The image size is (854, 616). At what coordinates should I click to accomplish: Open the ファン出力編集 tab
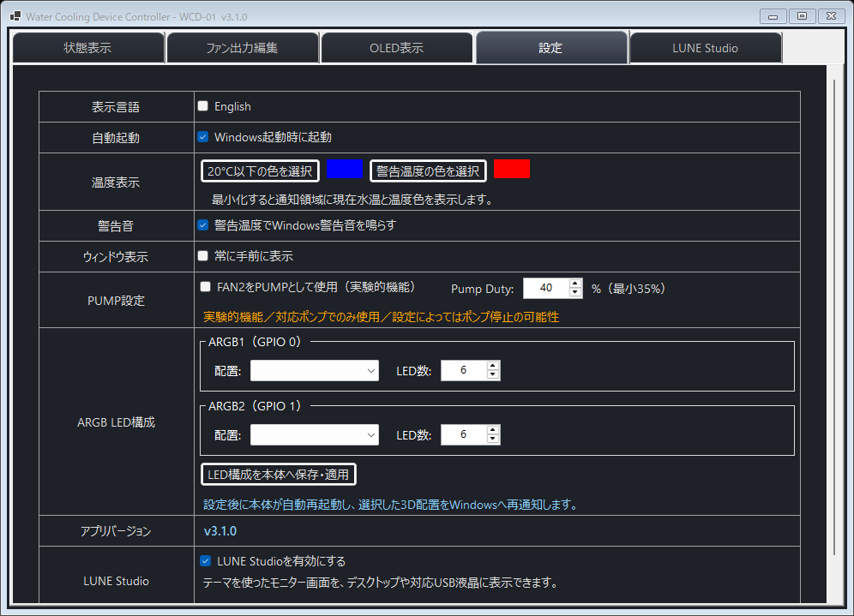click(x=243, y=48)
